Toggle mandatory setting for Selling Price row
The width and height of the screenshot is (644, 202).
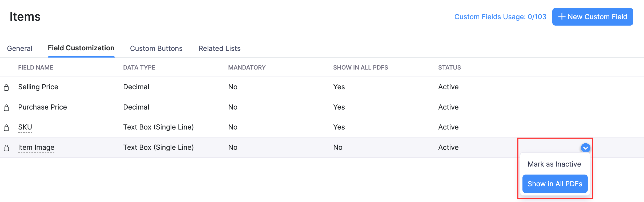pyautogui.click(x=233, y=87)
